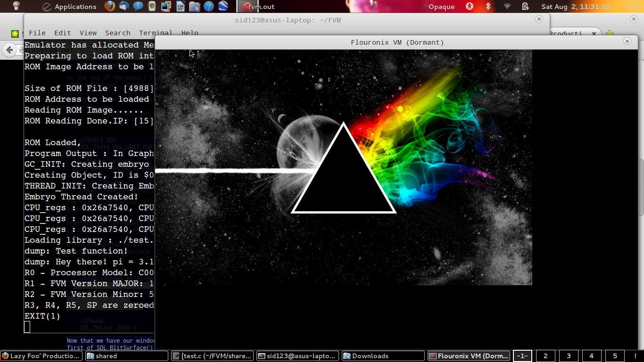Close the Flouronix VM (Dormant) window
Viewport: 644px width, 362px height.
[x=627, y=41]
